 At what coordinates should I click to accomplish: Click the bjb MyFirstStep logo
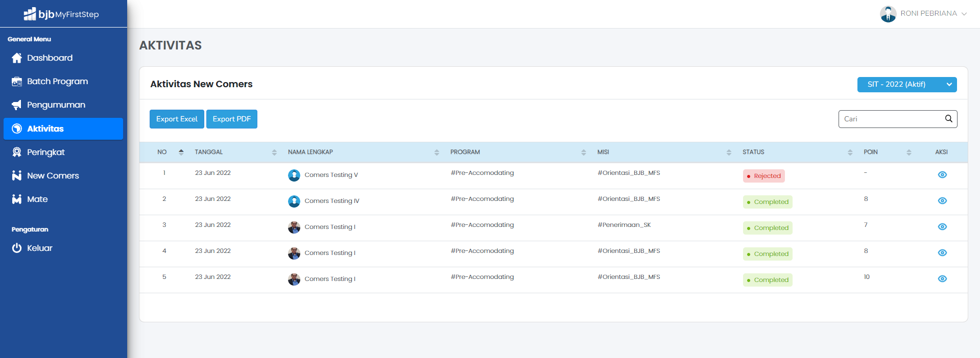click(x=61, y=14)
